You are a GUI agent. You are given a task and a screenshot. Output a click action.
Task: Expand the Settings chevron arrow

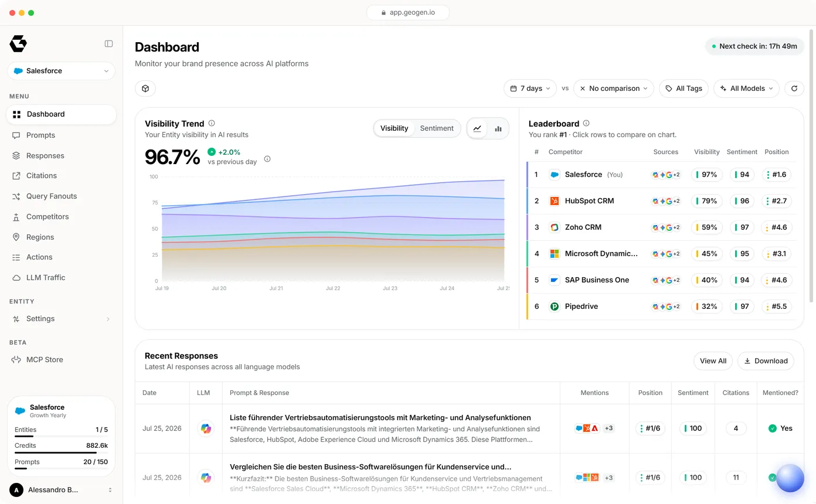[108, 319]
